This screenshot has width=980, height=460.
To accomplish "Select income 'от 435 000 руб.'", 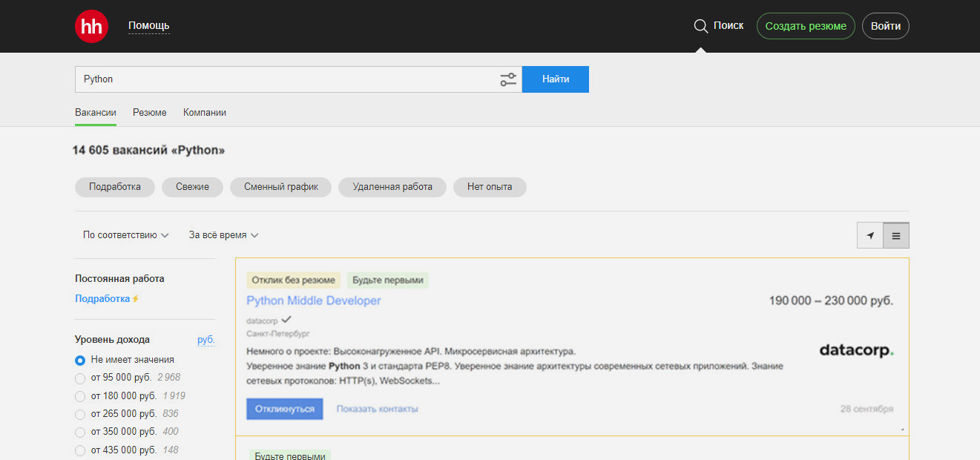I will point(80,450).
